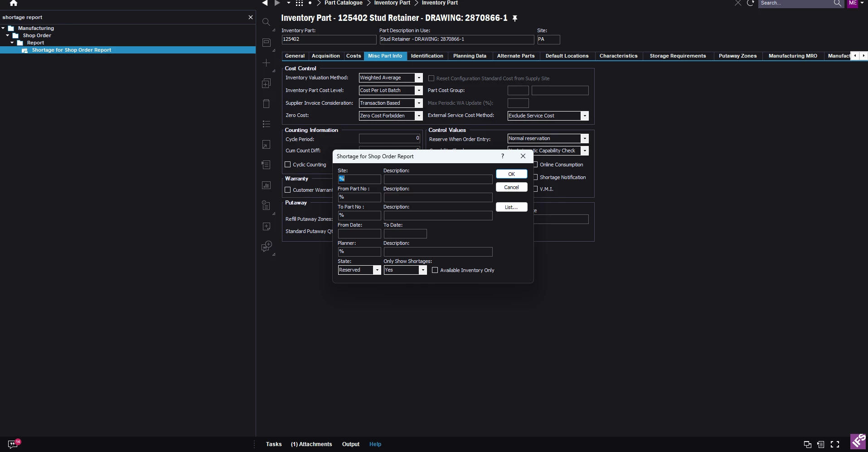868x452 pixels.
Task: Click the Delete trash icon
Action: (267, 104)
